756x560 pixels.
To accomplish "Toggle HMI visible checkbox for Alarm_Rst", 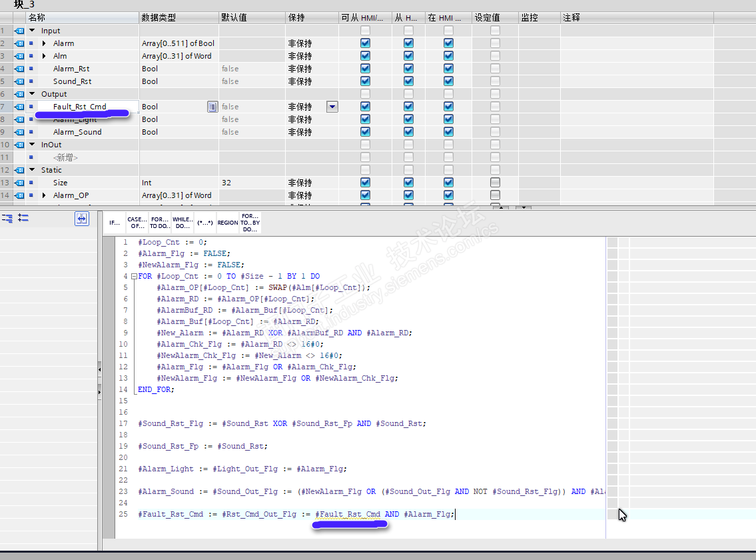I will 448,68.
